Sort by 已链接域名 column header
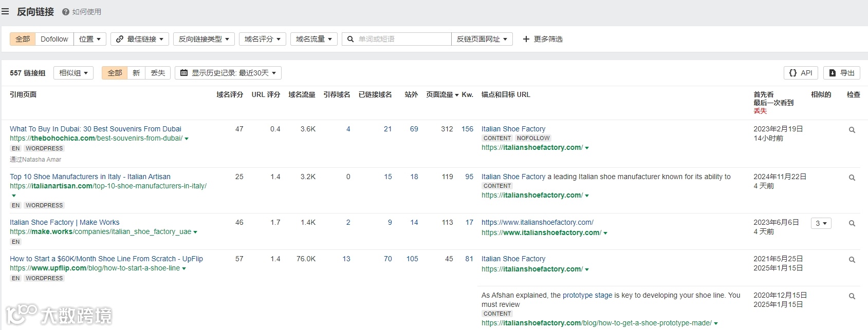The width and height of the screenshot is (868, 330). [375, 94]
